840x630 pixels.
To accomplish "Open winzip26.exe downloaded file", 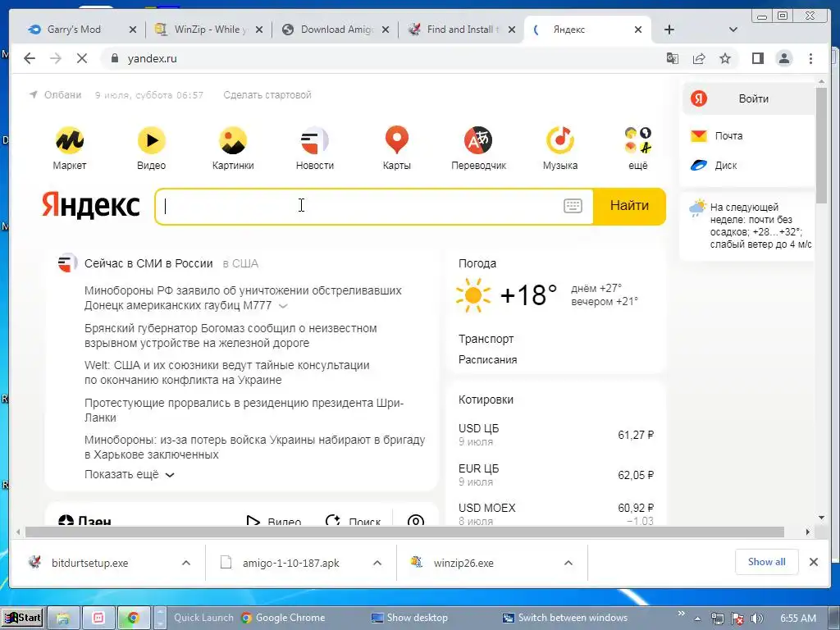I will coord(463,563).
